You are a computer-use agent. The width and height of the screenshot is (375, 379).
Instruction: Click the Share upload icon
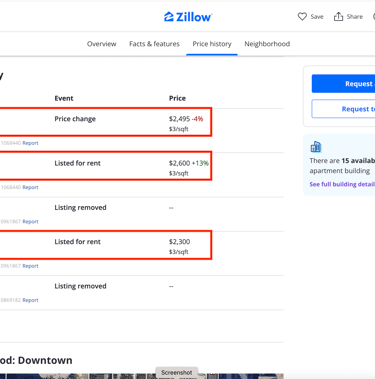pos(338,16)
